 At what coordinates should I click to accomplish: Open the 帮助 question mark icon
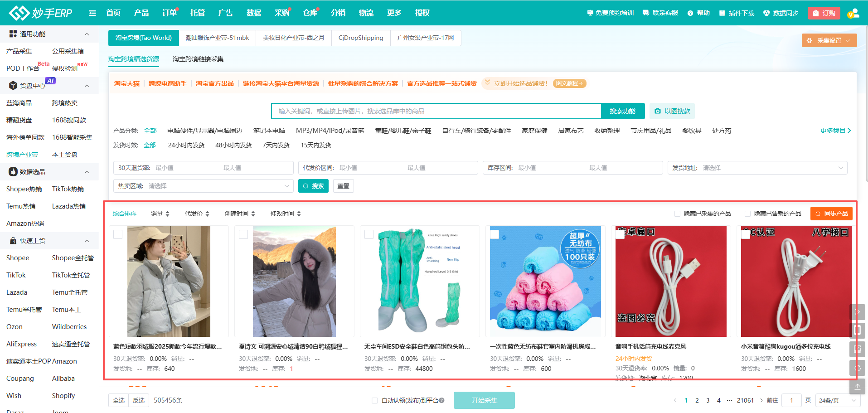[x=690, y=13]
